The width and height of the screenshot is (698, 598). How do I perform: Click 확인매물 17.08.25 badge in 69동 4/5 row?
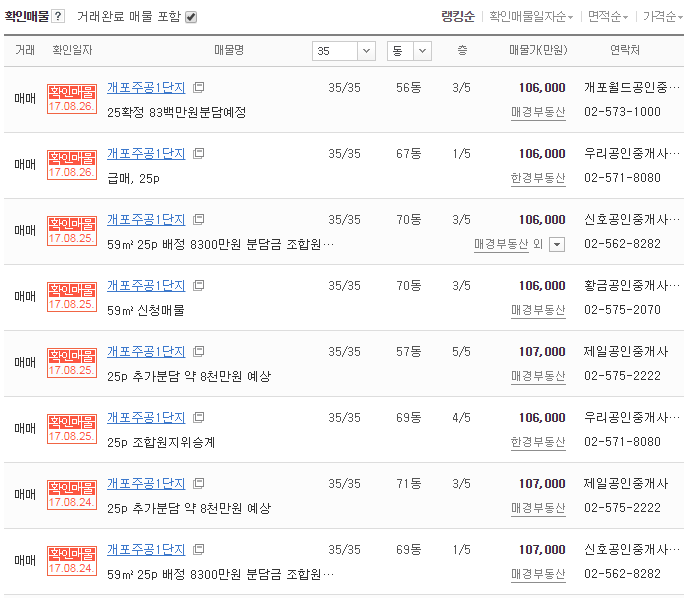(x=72, y=429)
